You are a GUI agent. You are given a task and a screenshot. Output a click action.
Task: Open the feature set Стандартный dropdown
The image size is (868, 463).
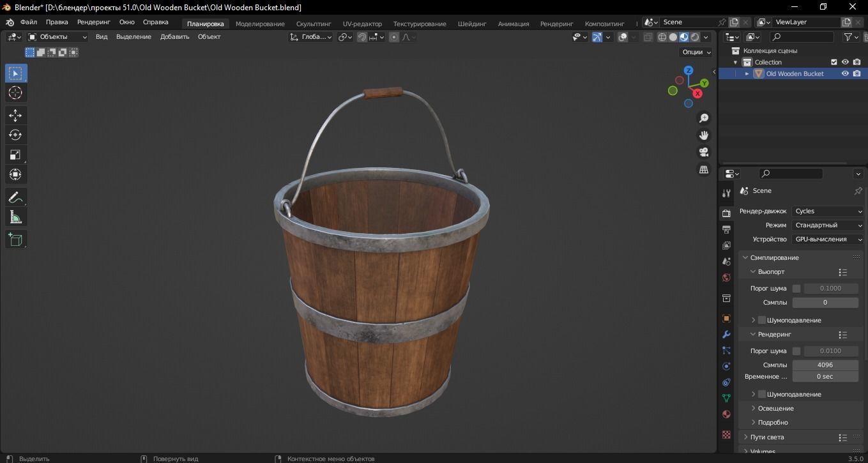pyautogui.click(x=828, y=225)
